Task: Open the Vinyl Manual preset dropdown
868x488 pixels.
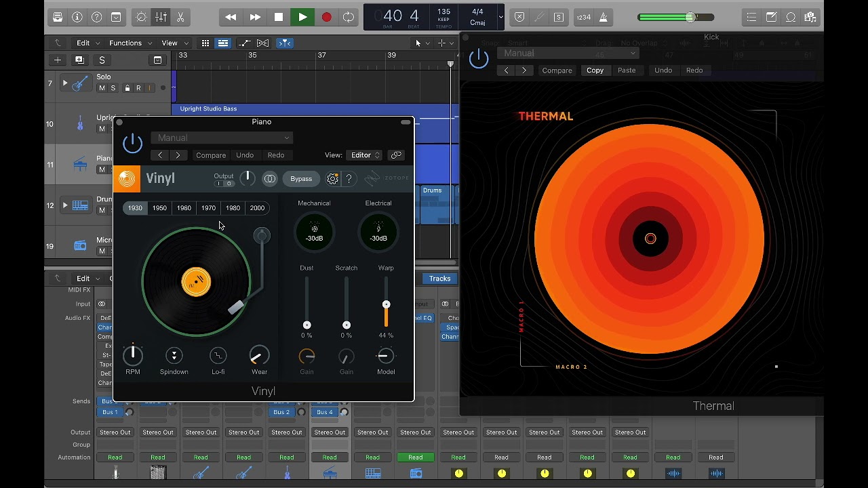Action: coord(222,138)
